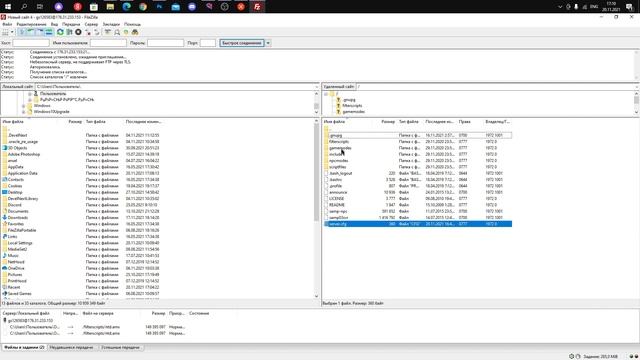Open the Windows Start menu

click(x=8, y=7)
